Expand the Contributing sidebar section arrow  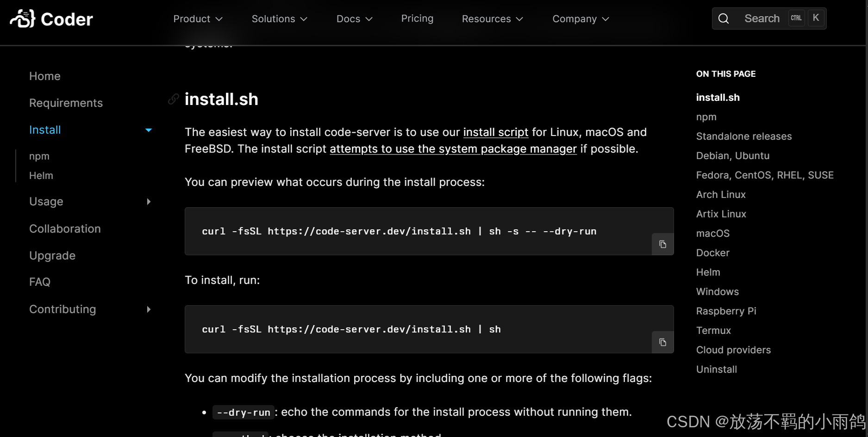[x=149, y=309]
